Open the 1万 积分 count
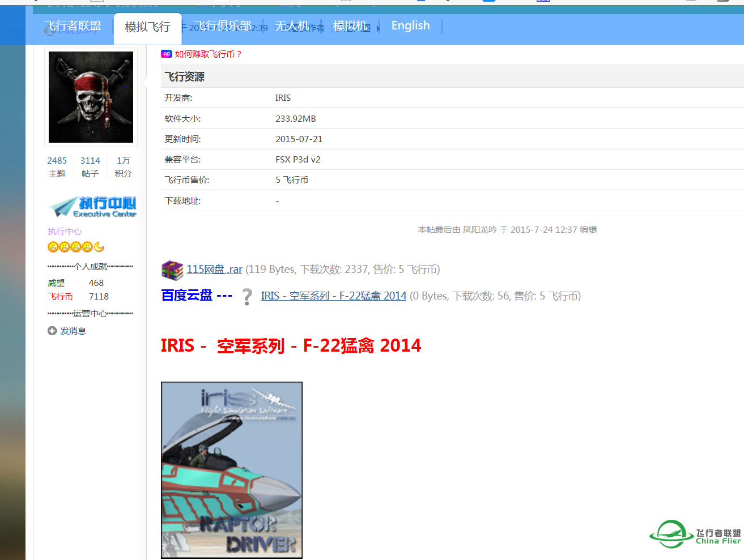 pyautogui.click(x=123, y=167)
